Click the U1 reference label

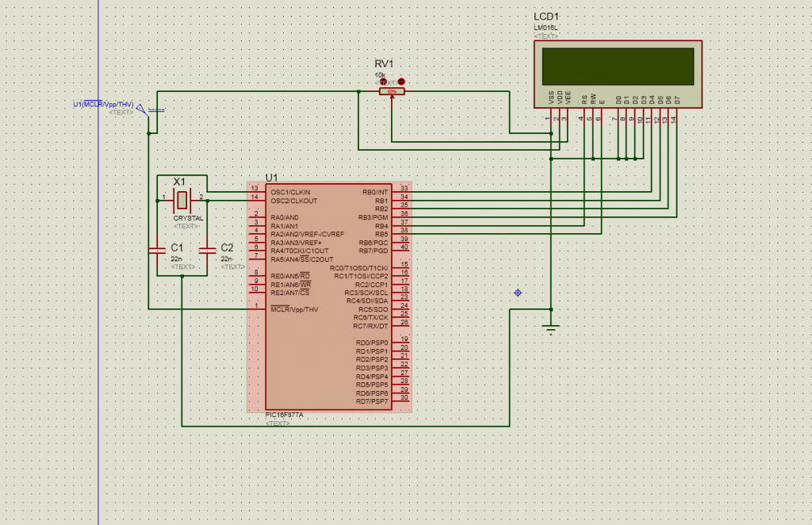click(271, 178)
